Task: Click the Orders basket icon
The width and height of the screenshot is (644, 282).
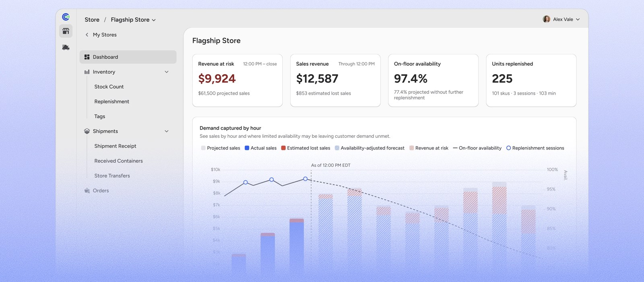Action: [87, 191]
